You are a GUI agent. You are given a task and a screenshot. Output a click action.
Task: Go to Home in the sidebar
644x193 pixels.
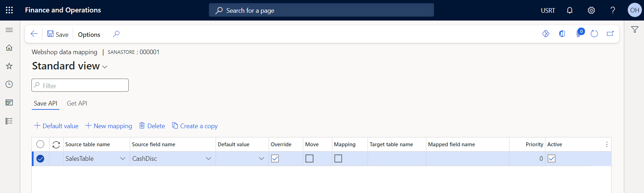tap(10, 48)
